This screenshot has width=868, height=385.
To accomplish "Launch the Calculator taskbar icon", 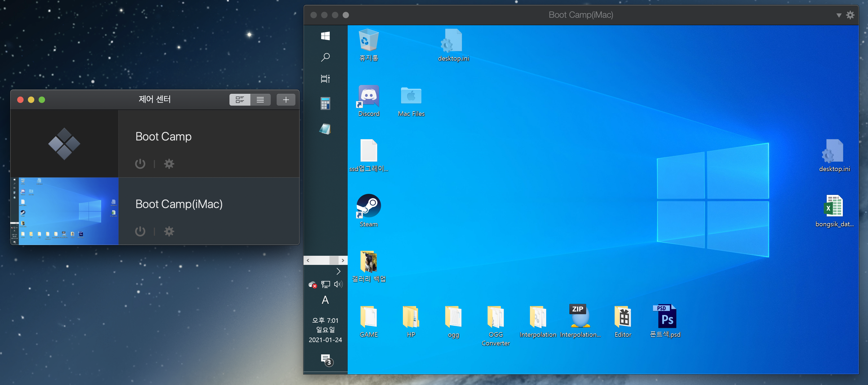I will 325,103.
